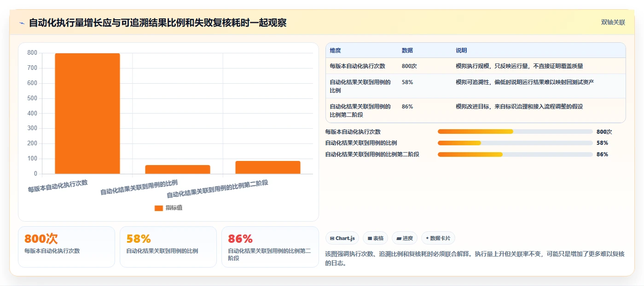This screenshot has height=286, width=644.
Task: Click the y-axis label 400
Action: [32, 114]
